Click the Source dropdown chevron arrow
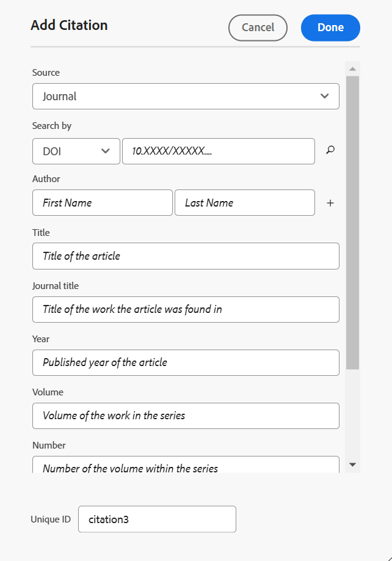 (324, 97)
